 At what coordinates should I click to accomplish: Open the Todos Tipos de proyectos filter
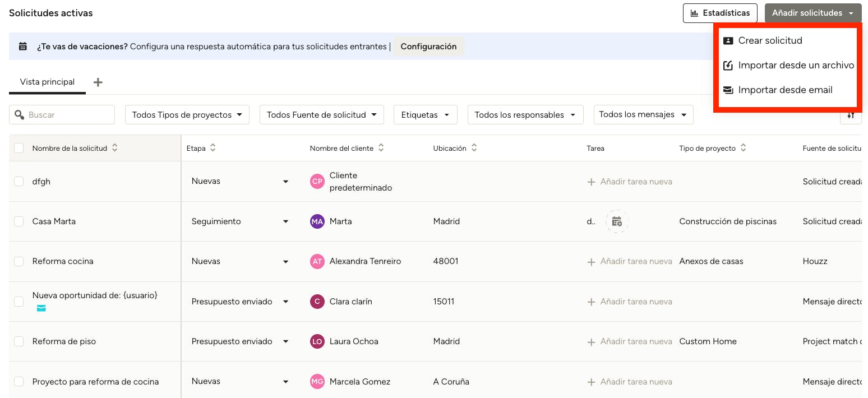(187, 115)
